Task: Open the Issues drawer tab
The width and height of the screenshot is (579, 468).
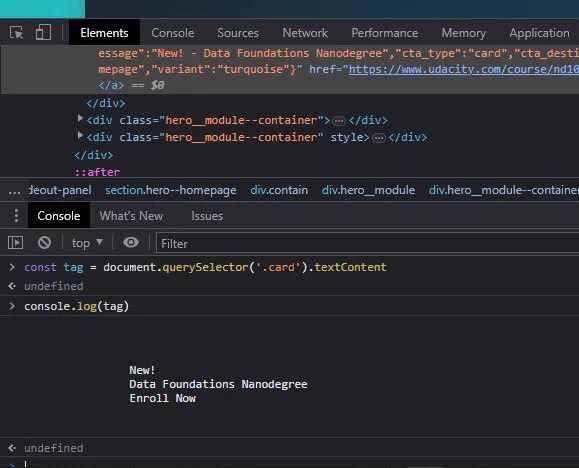Action: point(207,216)
